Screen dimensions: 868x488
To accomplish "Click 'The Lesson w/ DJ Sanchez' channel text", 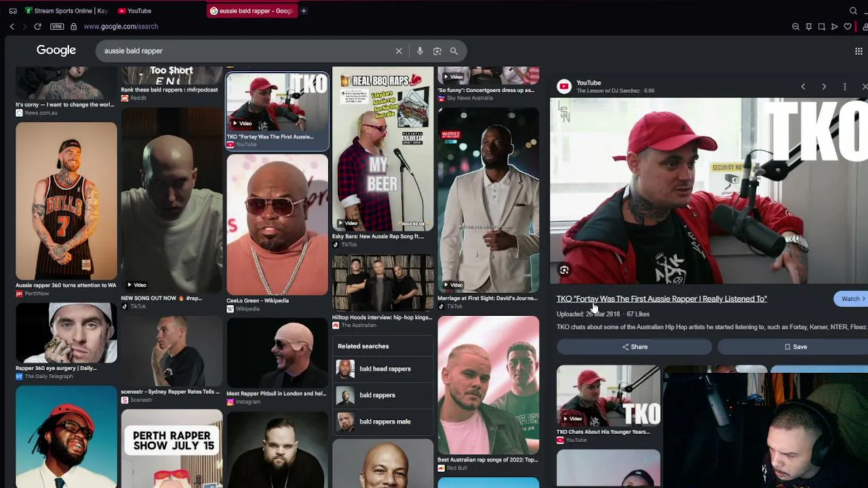I will [x=608, y=91].
